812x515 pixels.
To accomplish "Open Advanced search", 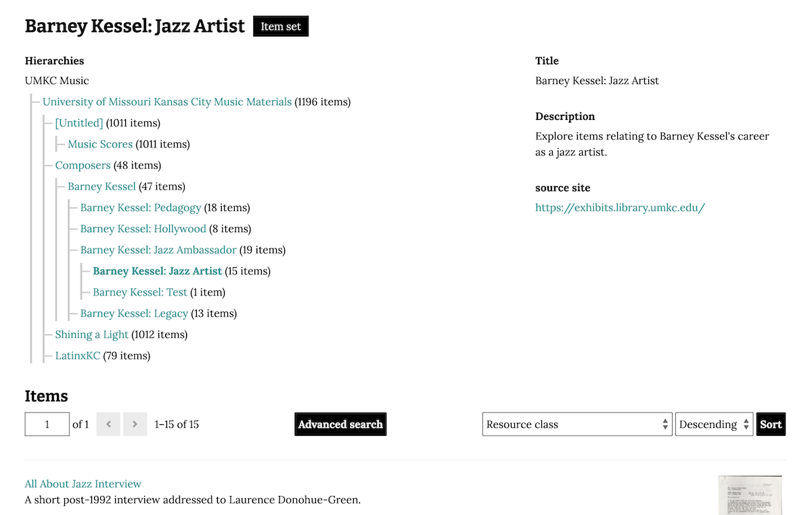I will click(x=340, y=424).
